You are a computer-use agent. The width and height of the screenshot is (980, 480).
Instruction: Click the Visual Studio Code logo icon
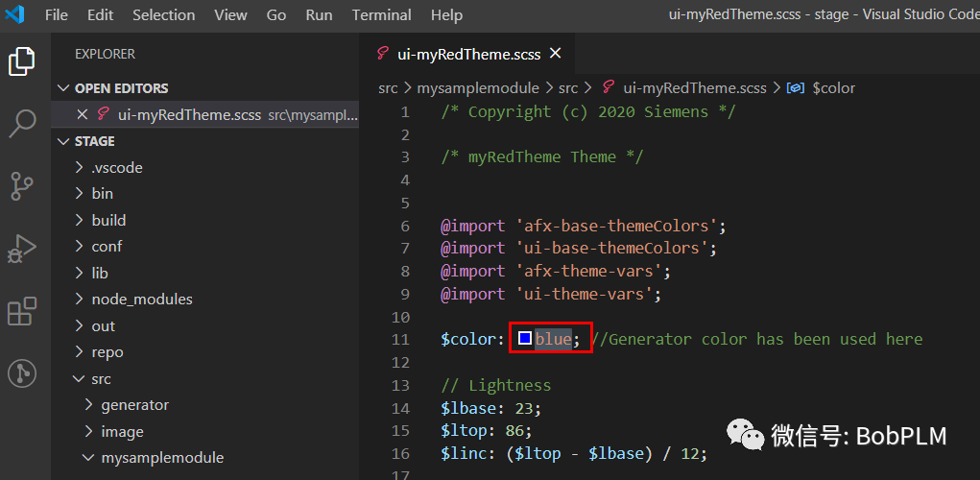click(x=13, y=14)
